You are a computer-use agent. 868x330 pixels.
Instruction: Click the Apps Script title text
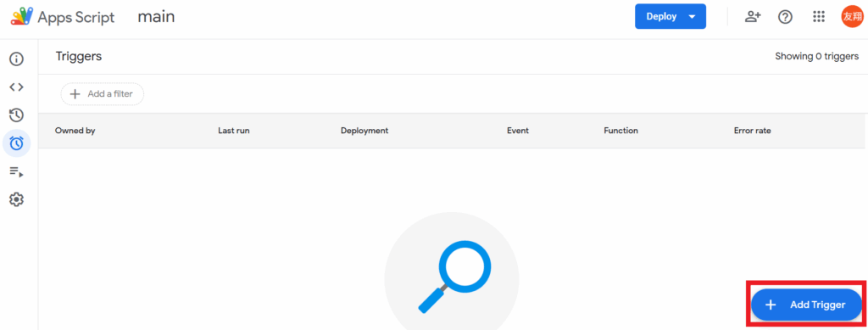pyautogui.click(x=76, y=17)
